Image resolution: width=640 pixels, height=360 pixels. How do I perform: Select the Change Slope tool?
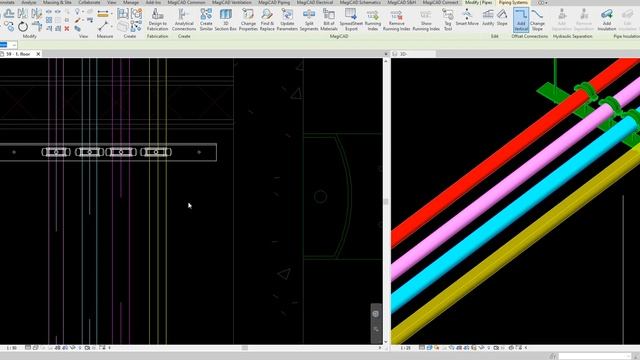(537, 20)
